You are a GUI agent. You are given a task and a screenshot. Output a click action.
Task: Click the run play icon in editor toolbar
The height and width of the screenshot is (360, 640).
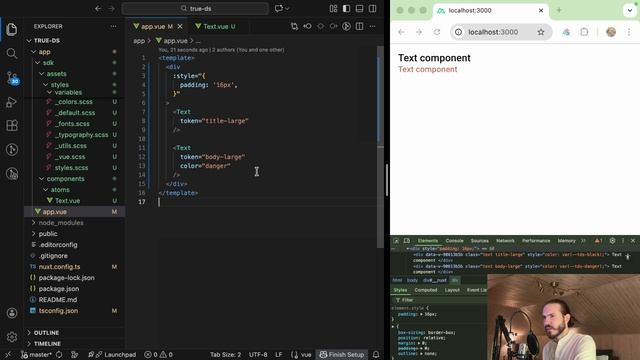point(347,27)
